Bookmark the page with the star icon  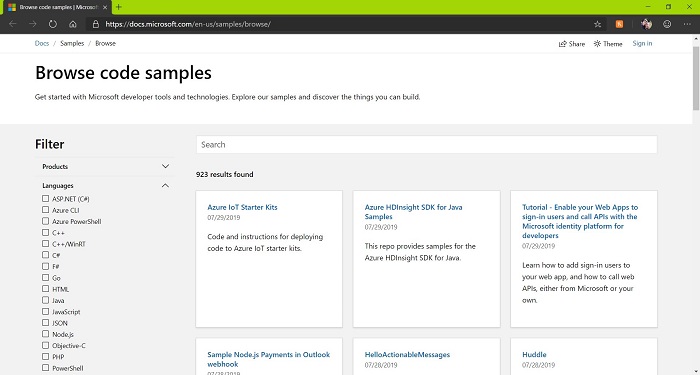click(597, 24)
